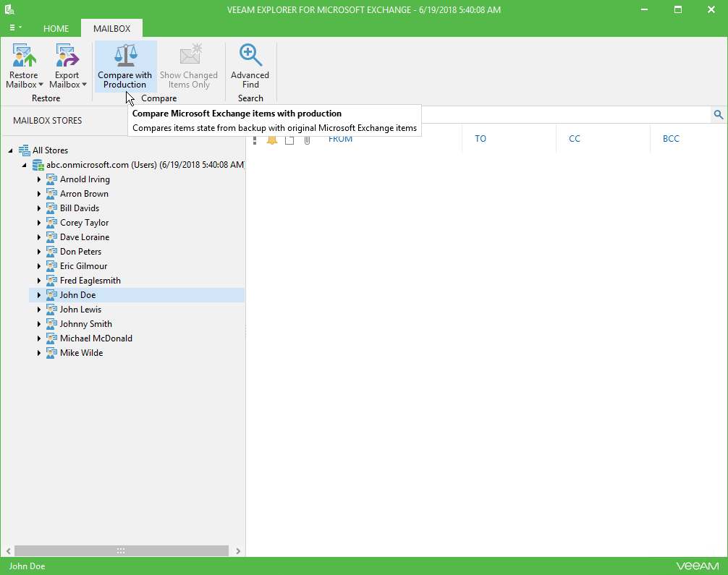
Task: Click John Lewis's mailbox icon
Action: pos(51,310)
